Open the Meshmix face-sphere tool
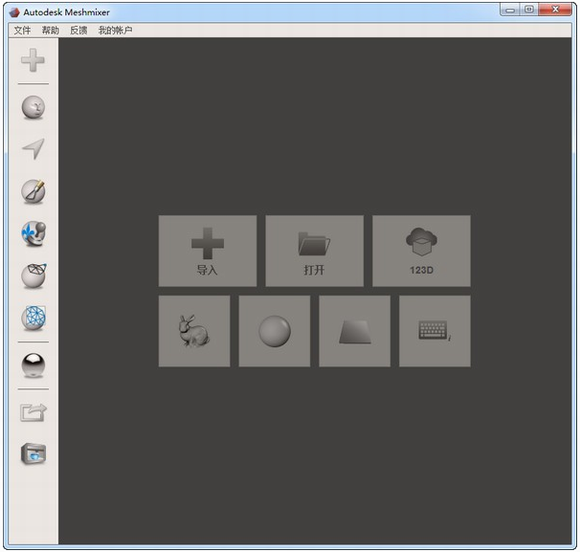The height and width of the screenshot is (552, 580). [33, 108]
